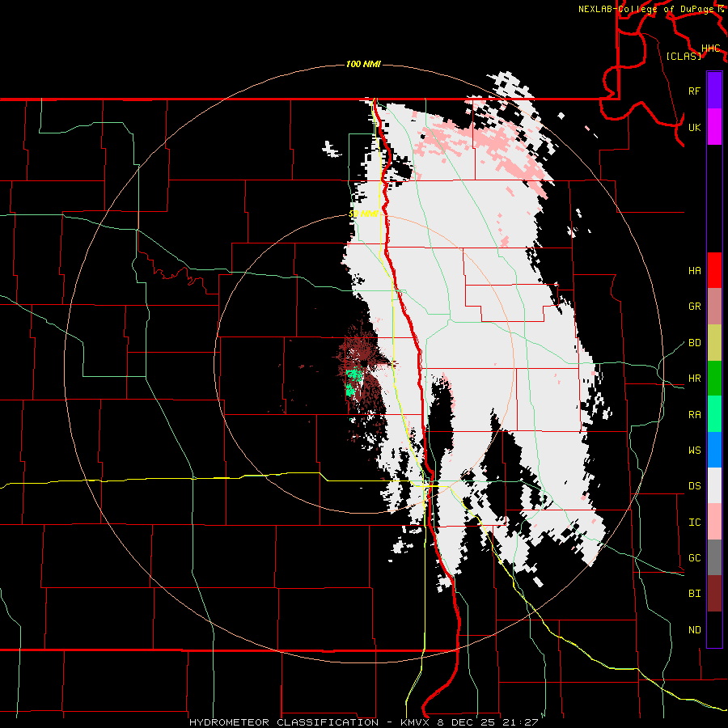This screenshot has height=728, width=728.
Task: Click the RA legend label
Action: pos(694,415)
